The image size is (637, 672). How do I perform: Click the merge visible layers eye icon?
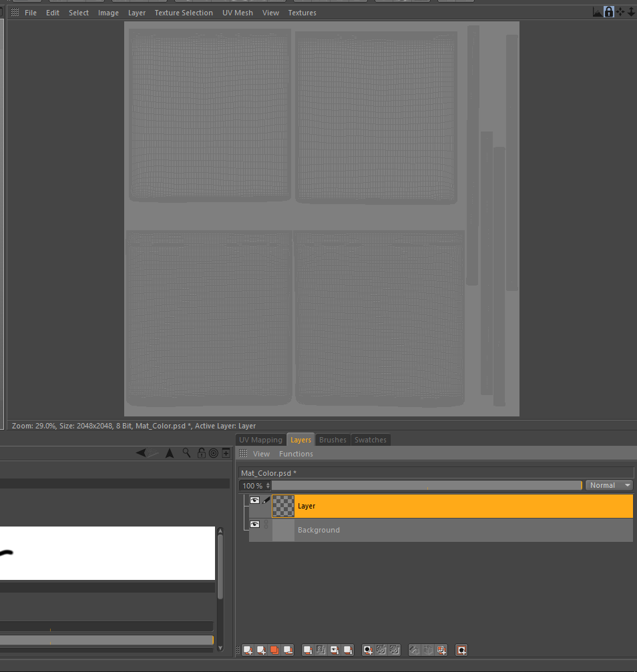[335, 650]
